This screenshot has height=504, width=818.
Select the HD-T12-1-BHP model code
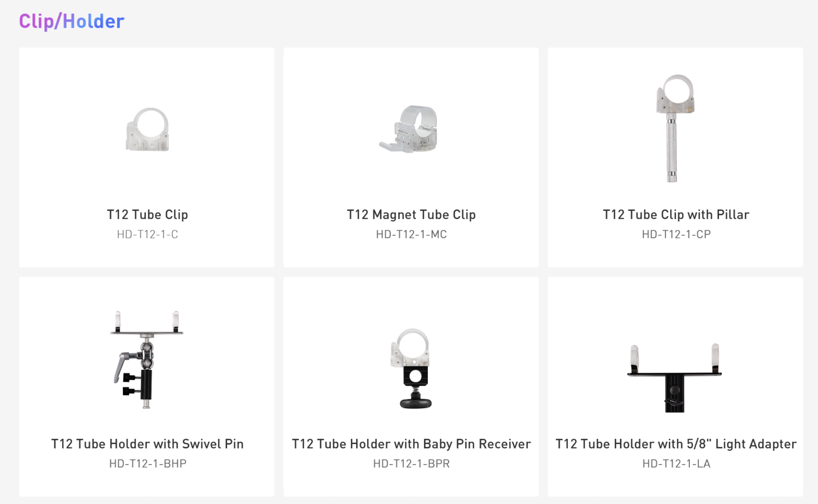point(147,464)
